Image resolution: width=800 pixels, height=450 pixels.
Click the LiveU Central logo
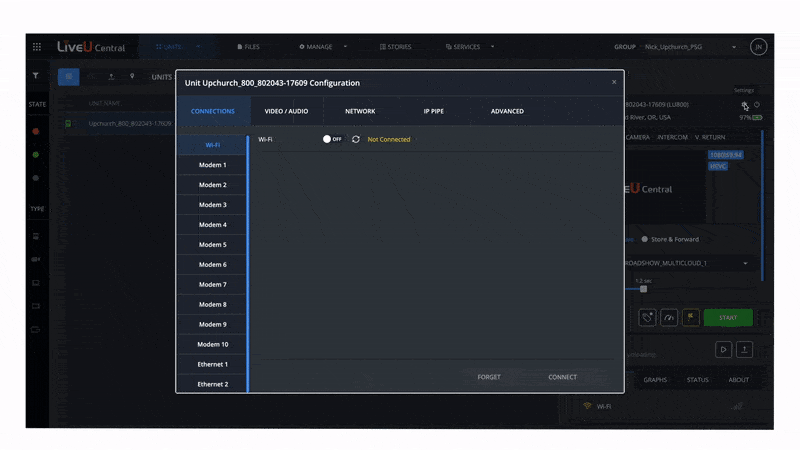[x=91, y=47]
